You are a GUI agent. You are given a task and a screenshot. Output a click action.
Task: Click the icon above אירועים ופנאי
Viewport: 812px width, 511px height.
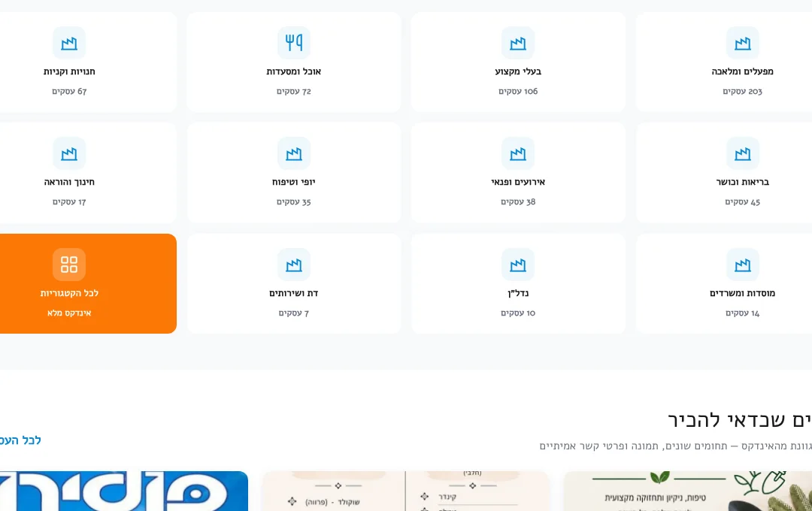tap(518, 154)
